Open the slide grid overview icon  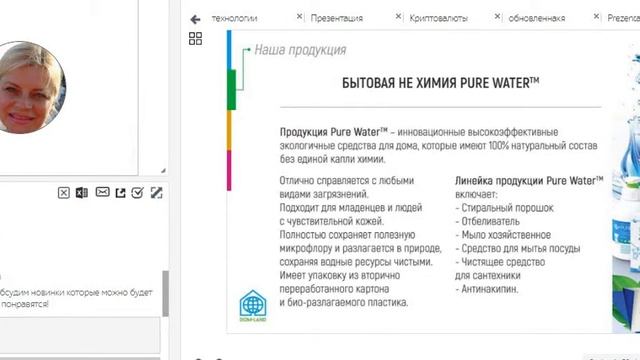click(x=196, y=39)
